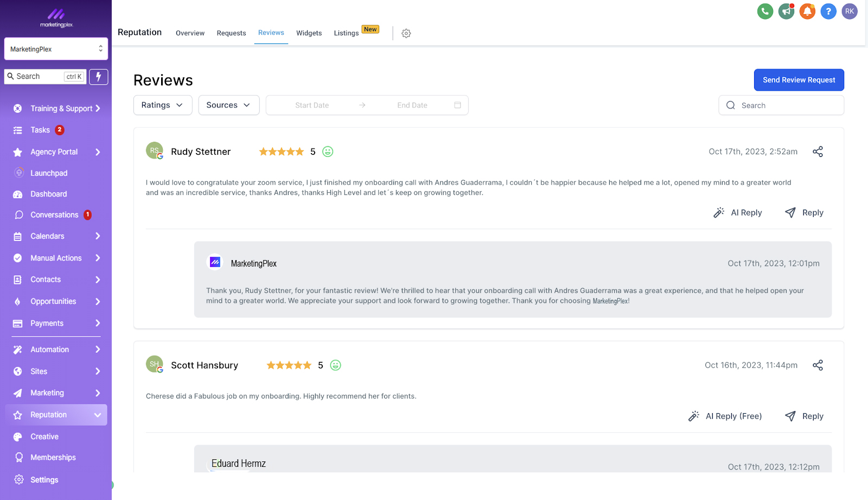Click the MarketingPlex logo at top
The image size is (868, 500).
(x=56, y=18)
